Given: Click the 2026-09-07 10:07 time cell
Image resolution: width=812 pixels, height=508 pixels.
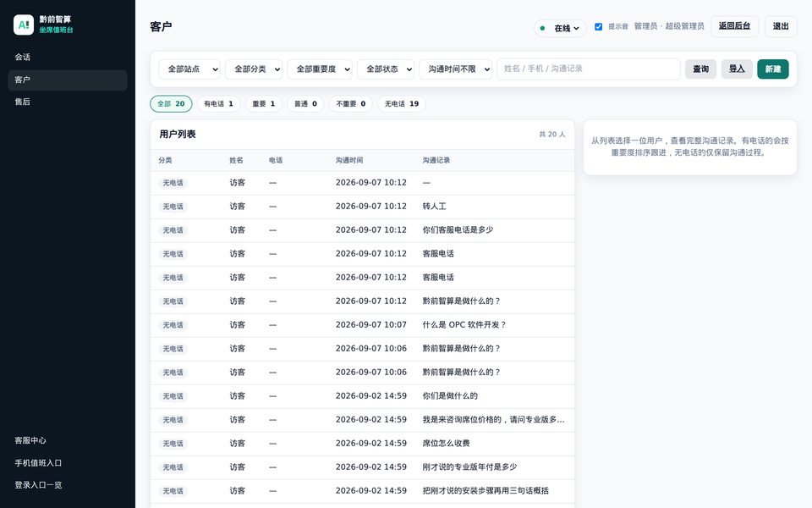Looking at the screenshot, I should [x=370, y=325].
